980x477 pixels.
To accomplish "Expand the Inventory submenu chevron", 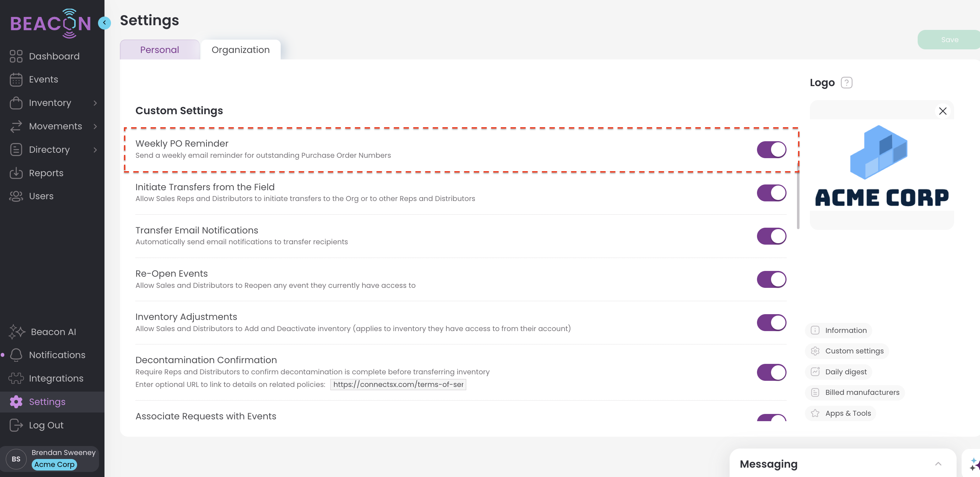I will (x=95, y=103).
